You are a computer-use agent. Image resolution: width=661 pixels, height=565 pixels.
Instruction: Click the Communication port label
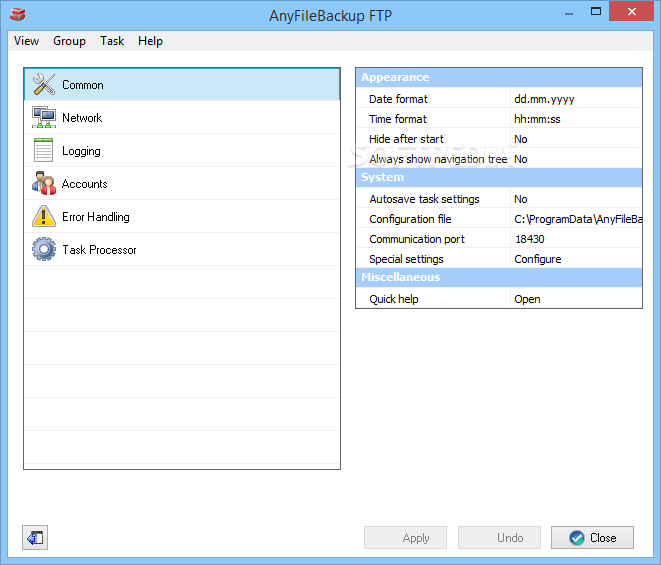tap(417, 239)
